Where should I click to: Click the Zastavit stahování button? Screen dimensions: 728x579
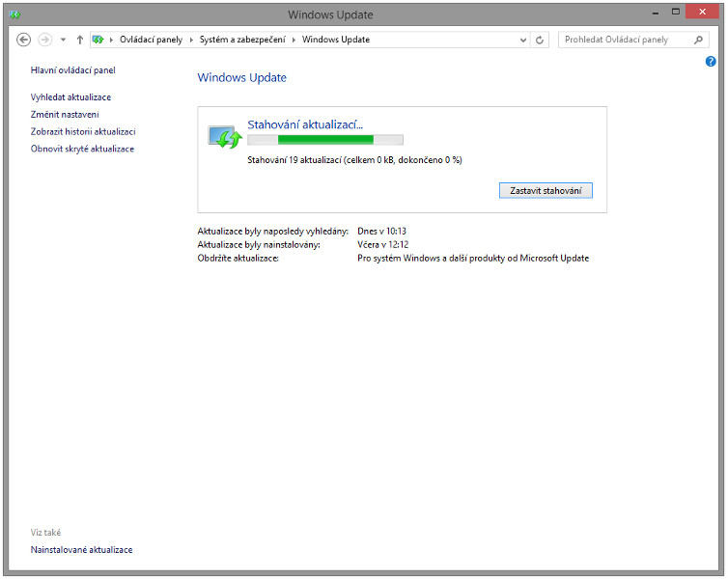pos(546,191)
